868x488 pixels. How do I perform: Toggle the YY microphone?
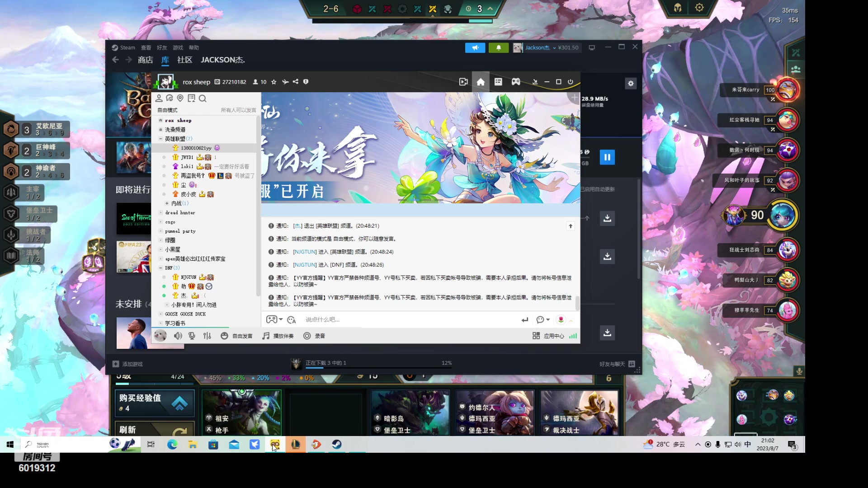(x=192, y=336)
